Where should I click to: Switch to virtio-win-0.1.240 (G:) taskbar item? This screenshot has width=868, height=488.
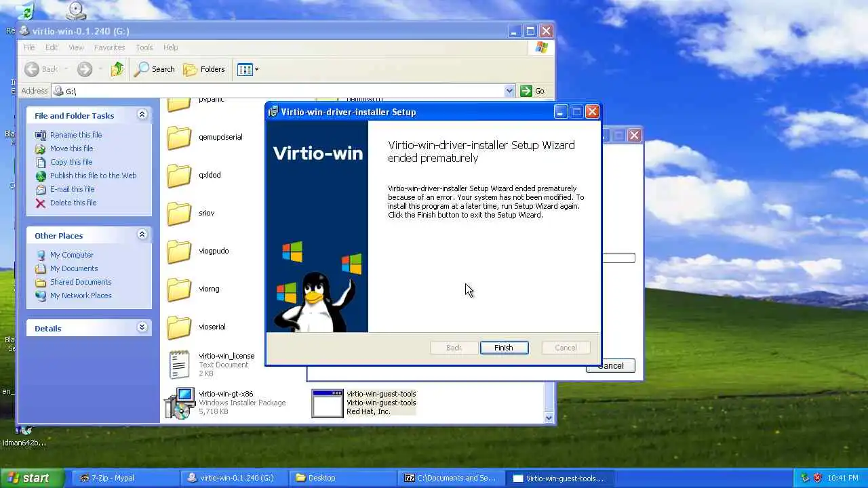(x=234, y=478)
